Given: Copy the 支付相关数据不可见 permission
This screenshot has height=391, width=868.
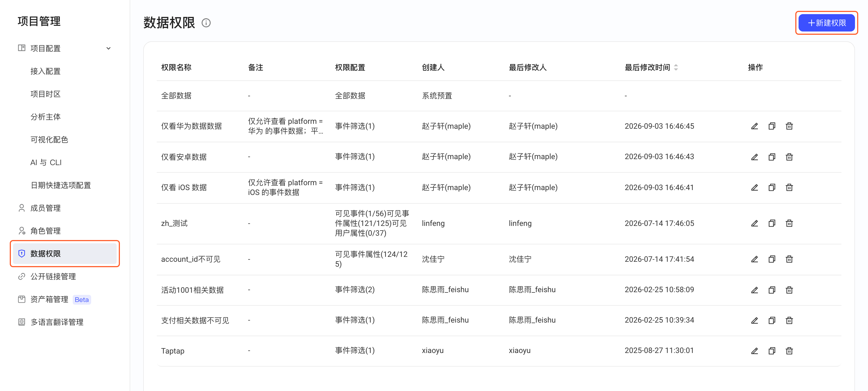Looking at the screenshot, I should (772, 320).
